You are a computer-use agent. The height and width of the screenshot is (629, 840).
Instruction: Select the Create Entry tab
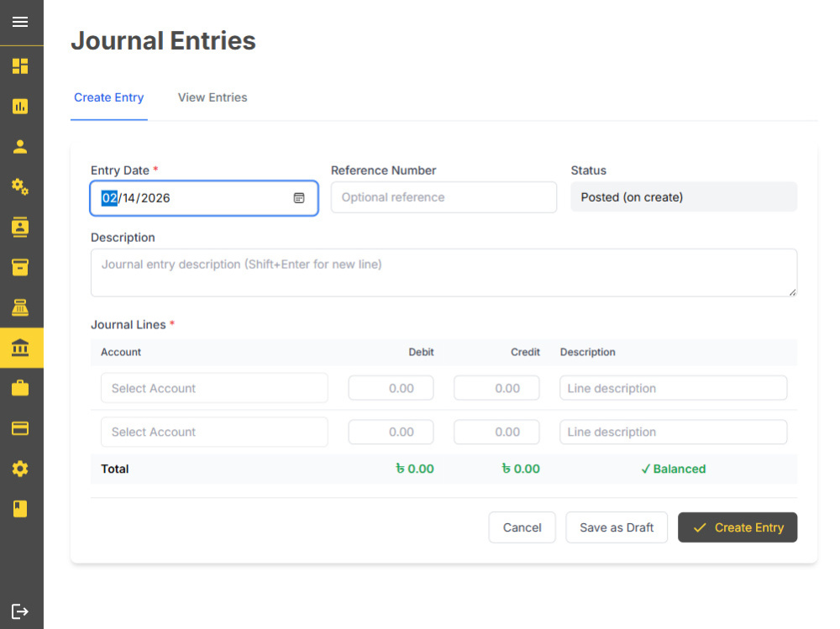tap(108, 97)
